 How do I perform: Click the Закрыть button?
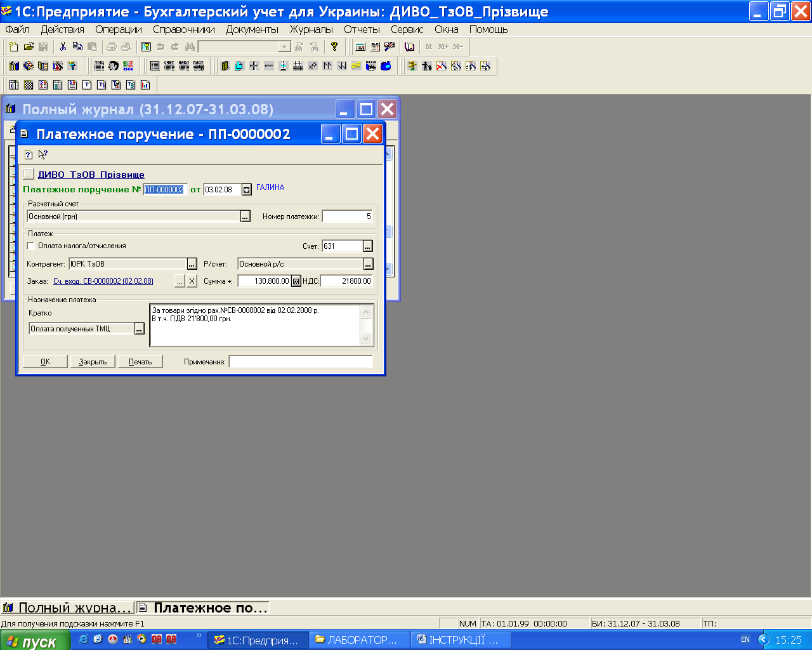coord(93,361)
